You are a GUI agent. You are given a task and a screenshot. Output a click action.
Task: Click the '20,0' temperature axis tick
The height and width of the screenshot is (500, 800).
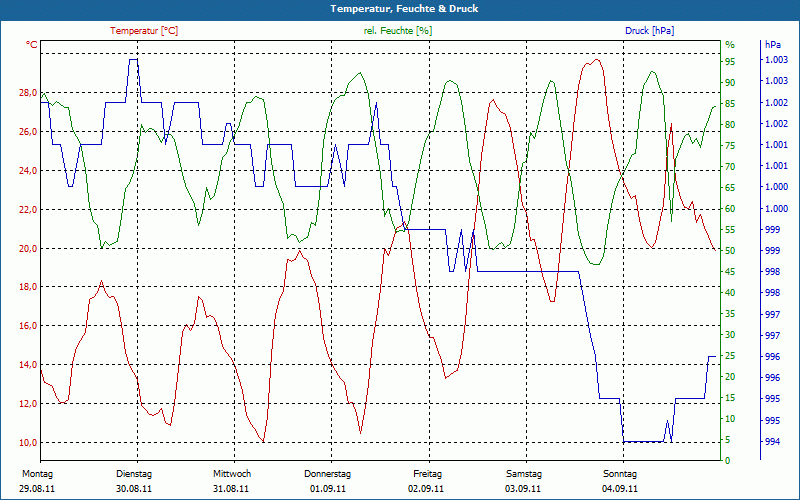29,248
